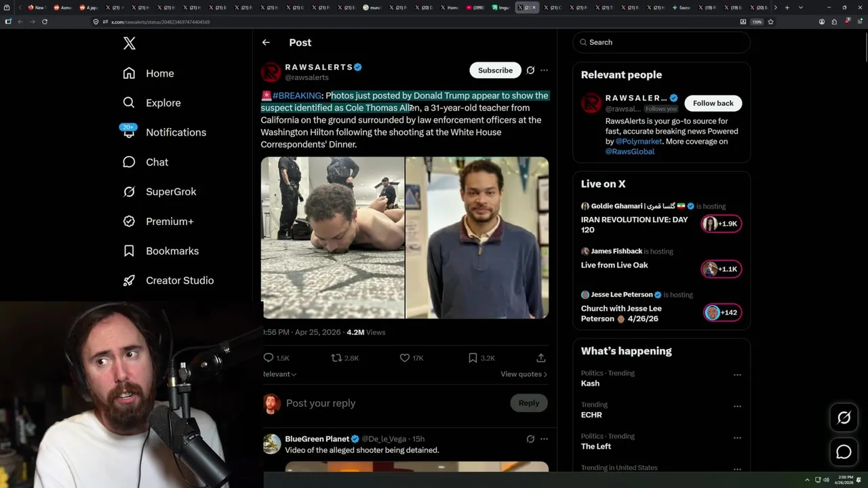Open the taskbar clock showing 2:00 PM
This screenshot has width=868, height=488.
[845, 480]
